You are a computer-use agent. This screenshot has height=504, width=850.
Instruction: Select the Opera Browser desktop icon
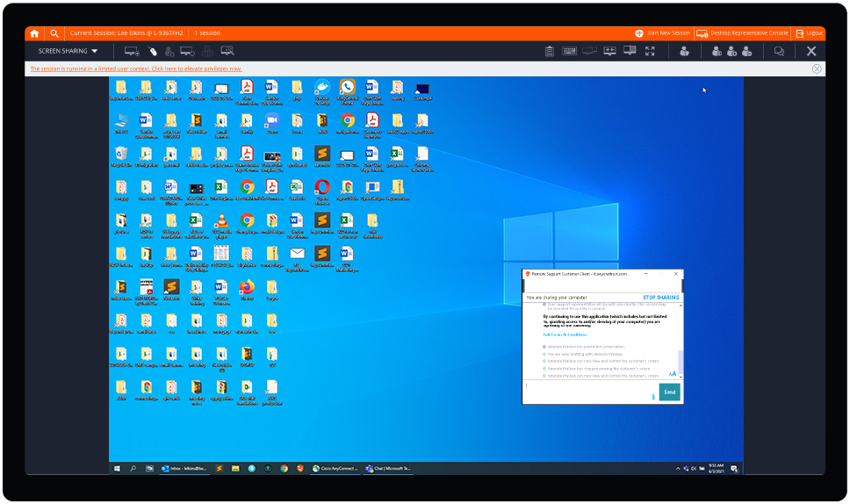point(322,191)
